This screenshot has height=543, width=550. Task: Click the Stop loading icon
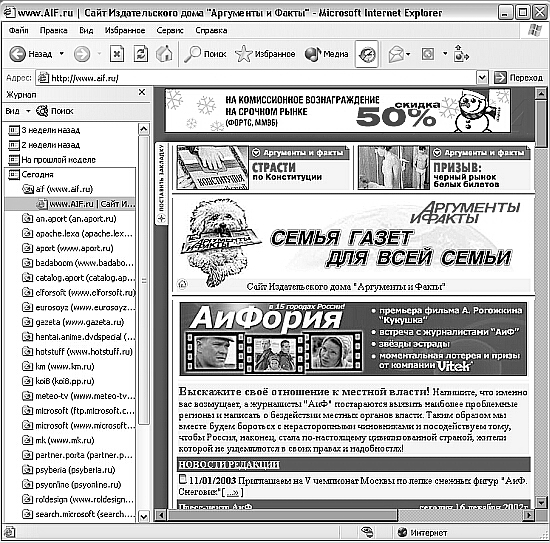(117, 54)
